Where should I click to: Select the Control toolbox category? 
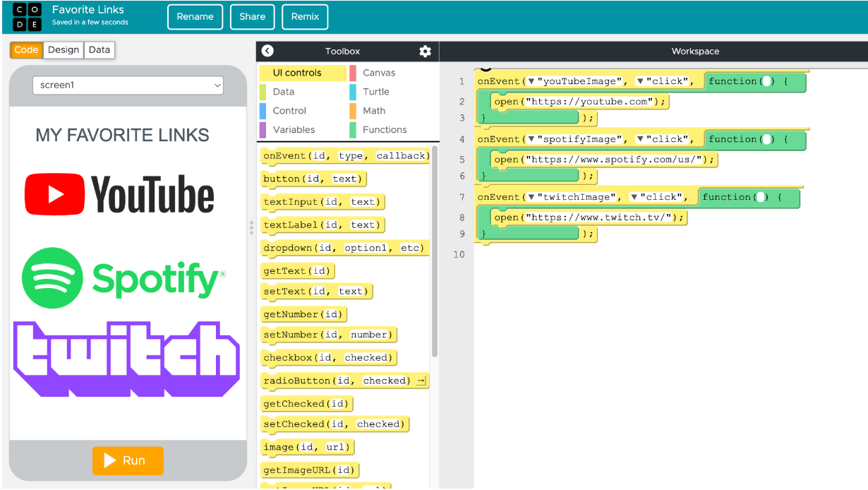[x=303, y=111]
